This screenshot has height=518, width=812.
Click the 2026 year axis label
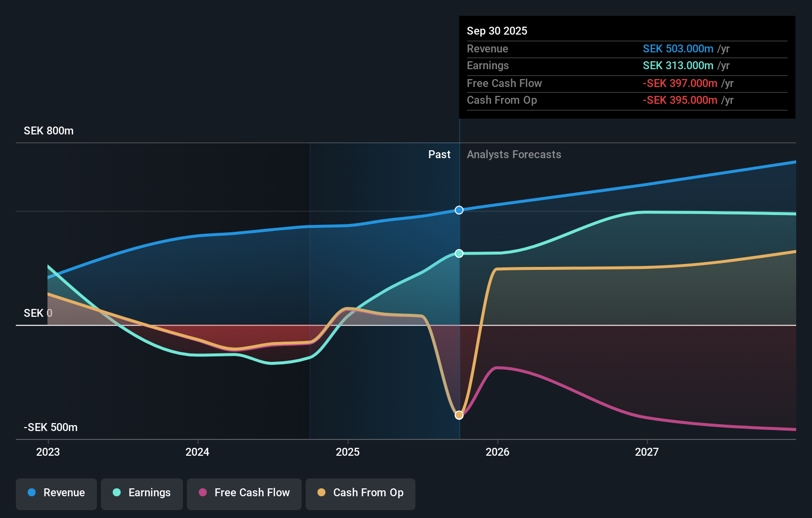tap(498, 452)
